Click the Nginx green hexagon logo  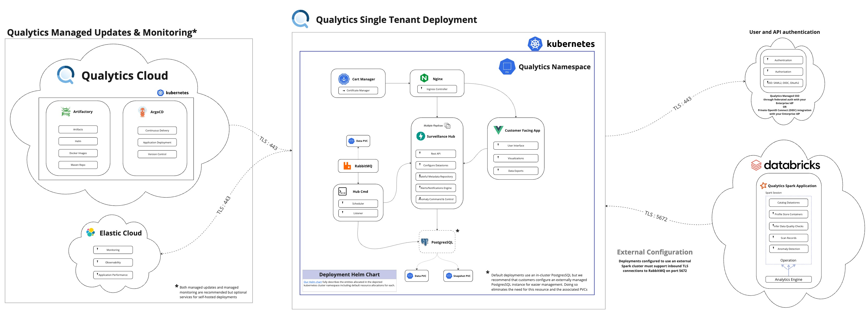(424, 78)
